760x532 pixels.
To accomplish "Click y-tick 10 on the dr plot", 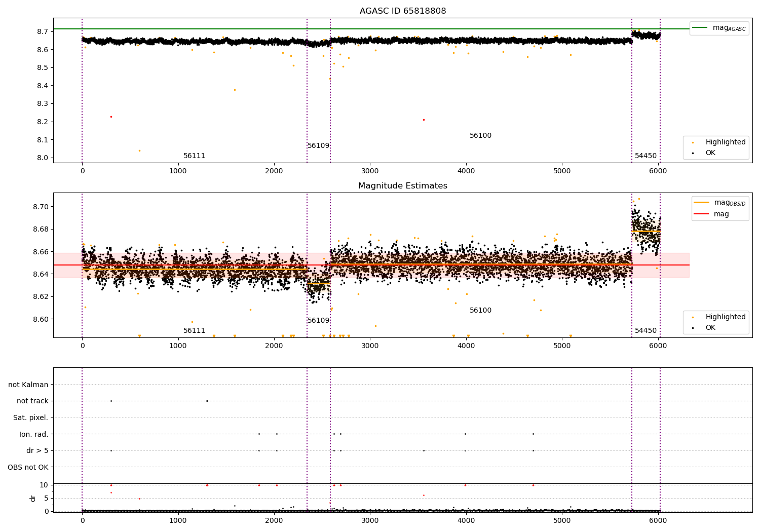I will [44, 485].
